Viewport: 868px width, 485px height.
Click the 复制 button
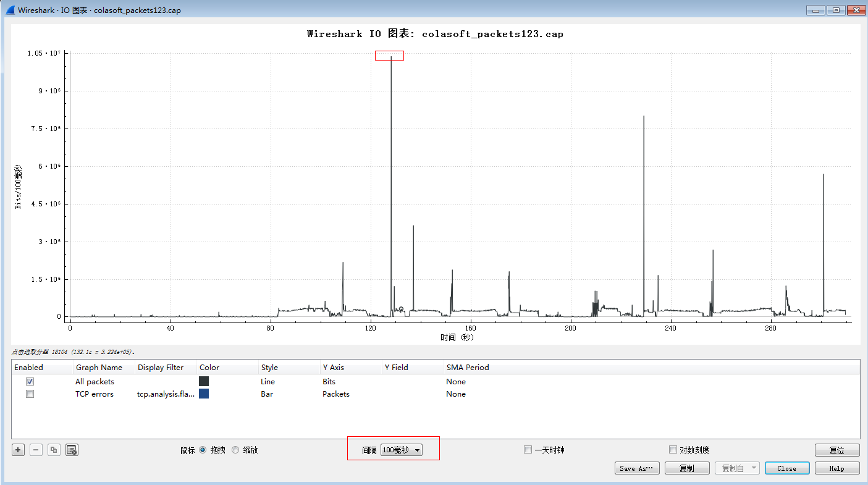[687, 468]
